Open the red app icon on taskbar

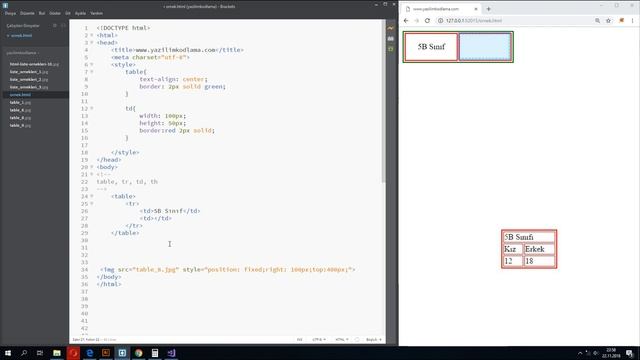click(x=73, y=353)
